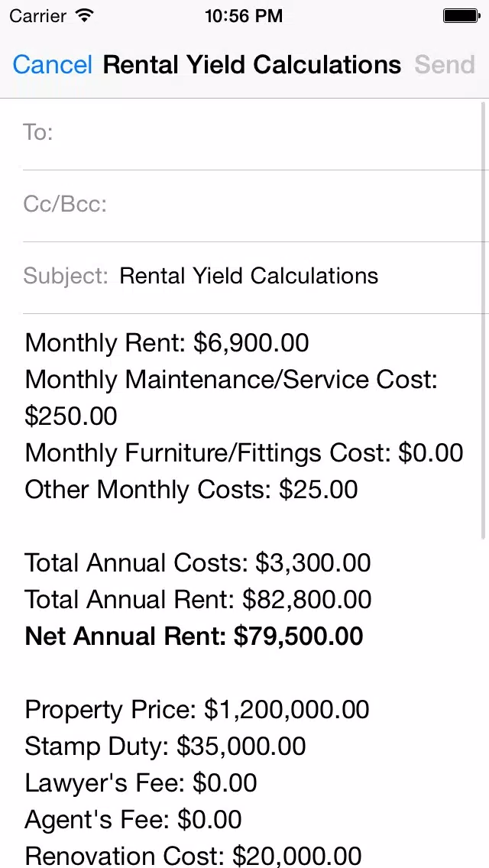Place cursor in Monthly Rent line
The width and height of the screenshot is (489, 868).
pos(167,342)
